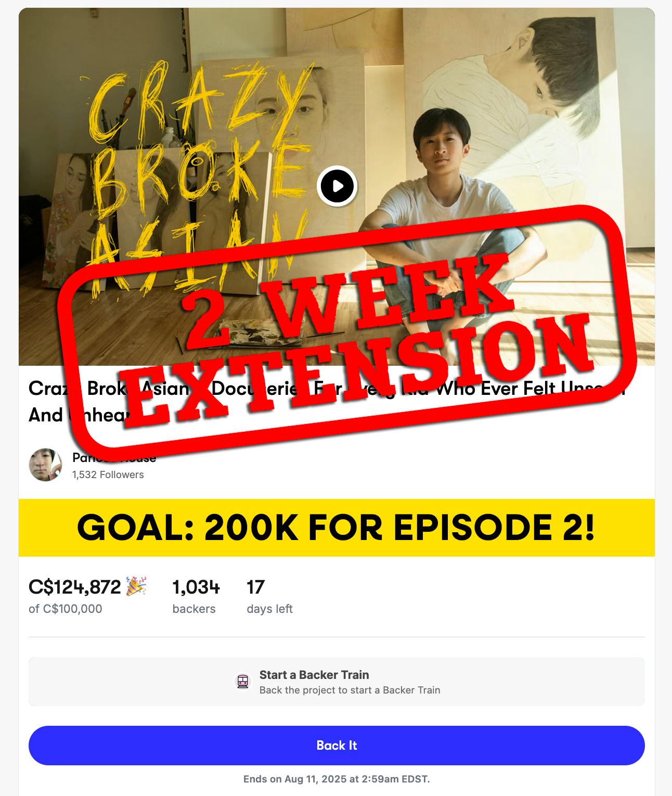Image resolution: width=672 pixels, height=796 pixels.
Task: Click the yellow 200K goal banner
Action: click(337, 528)
